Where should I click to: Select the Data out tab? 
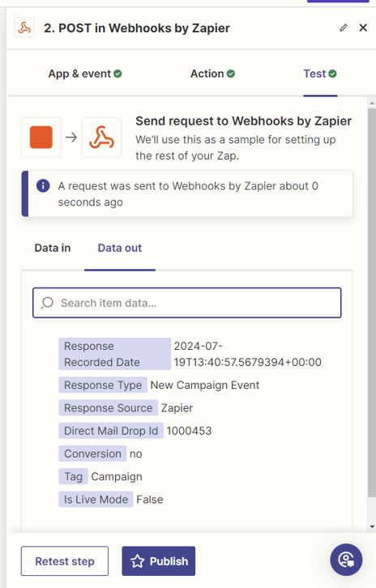point(120,248)
